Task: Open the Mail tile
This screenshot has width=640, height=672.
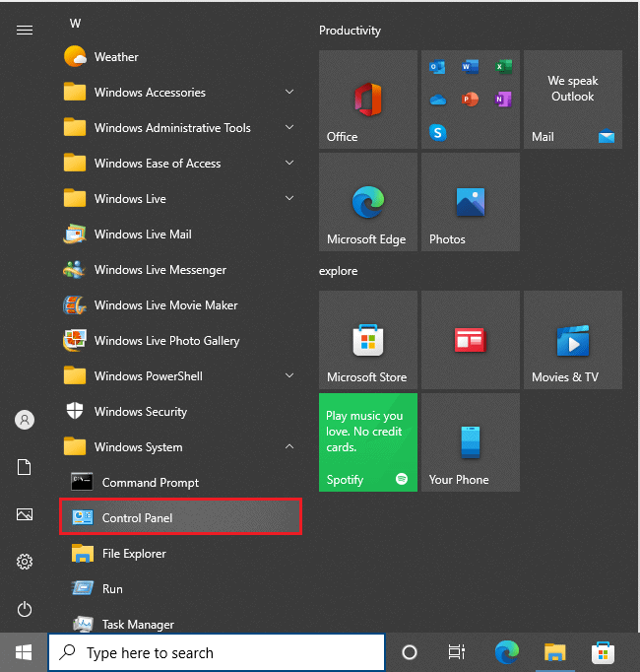Action: click(573, 100)
